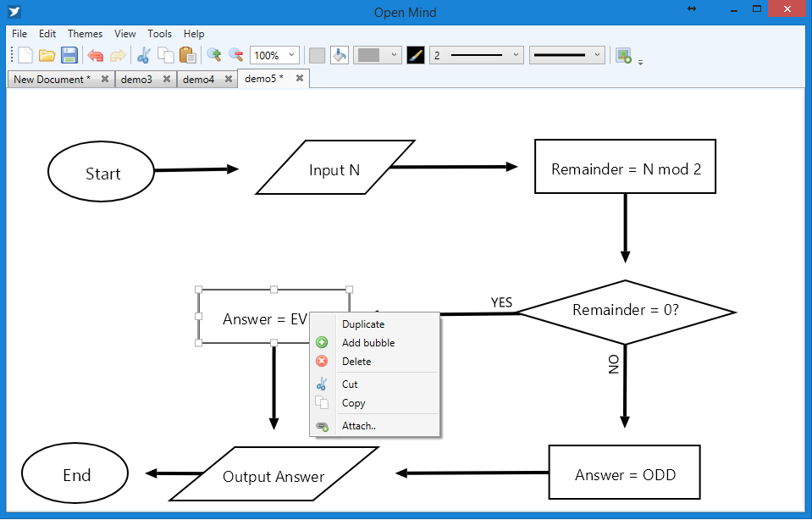Switch to the demo3 tab
The width and height of the screenshot is (812, 520).
136,80
